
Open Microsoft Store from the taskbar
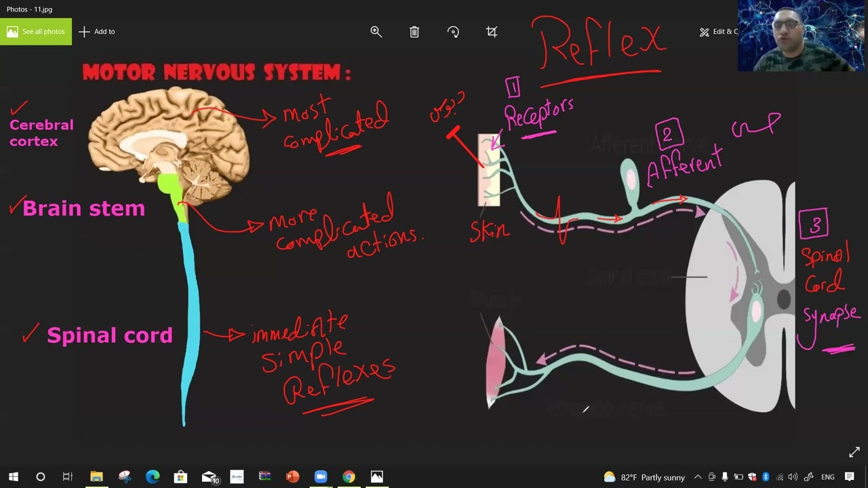tap(180, 477)
